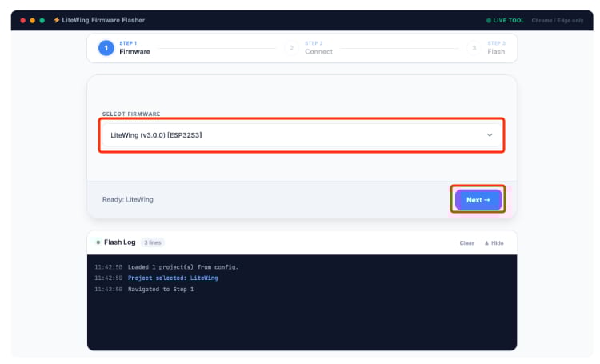The height and width of the screenshot is (364, 600).
Task: Click the 'Project selected: LiteWing' log line
Action: click(x=172, y=278)
